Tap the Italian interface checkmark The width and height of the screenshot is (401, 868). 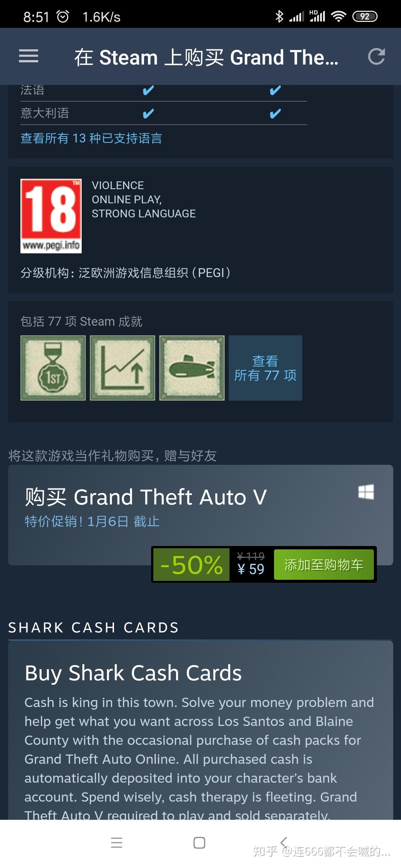point(148,113)
